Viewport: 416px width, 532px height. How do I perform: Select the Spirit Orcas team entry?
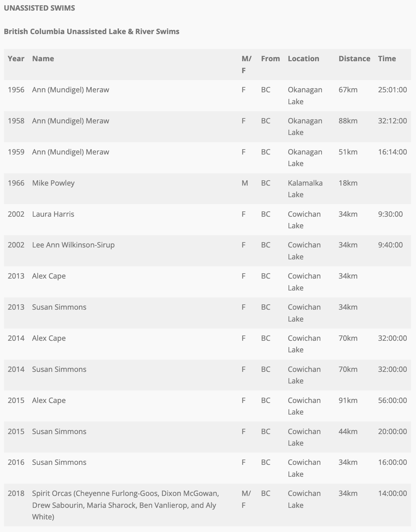point(126,505)
